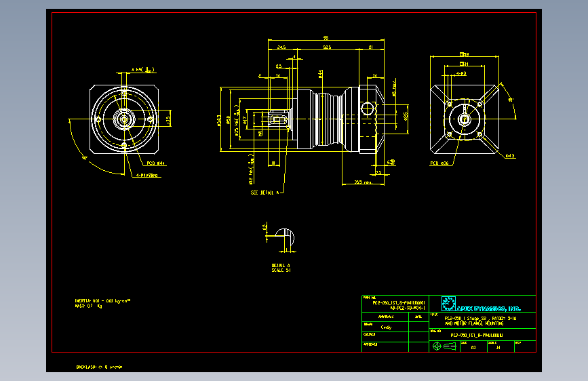This screenshot has height=381, width=588.
Task: Click the '□31' square dimension on right view
Action: coord(464,64)
